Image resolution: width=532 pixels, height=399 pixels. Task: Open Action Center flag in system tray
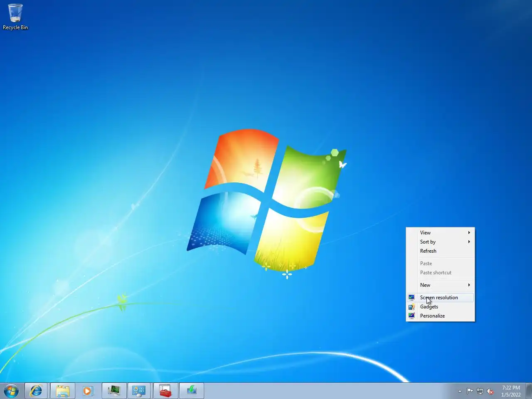click(470, 391)
